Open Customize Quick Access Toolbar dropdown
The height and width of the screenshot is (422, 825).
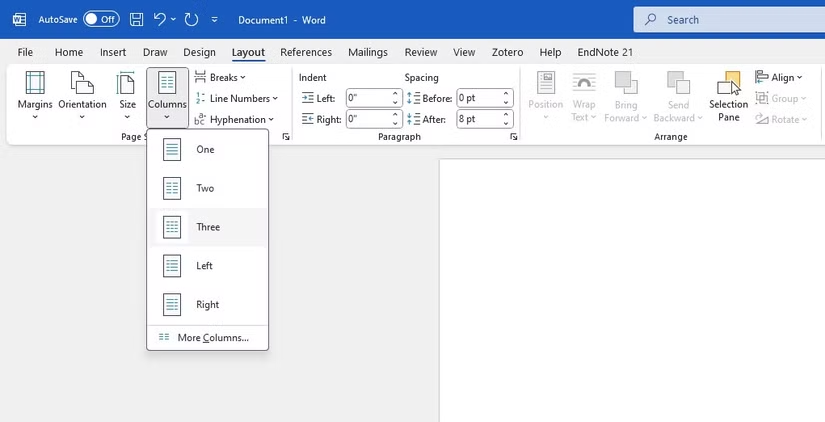click(214, 20)
